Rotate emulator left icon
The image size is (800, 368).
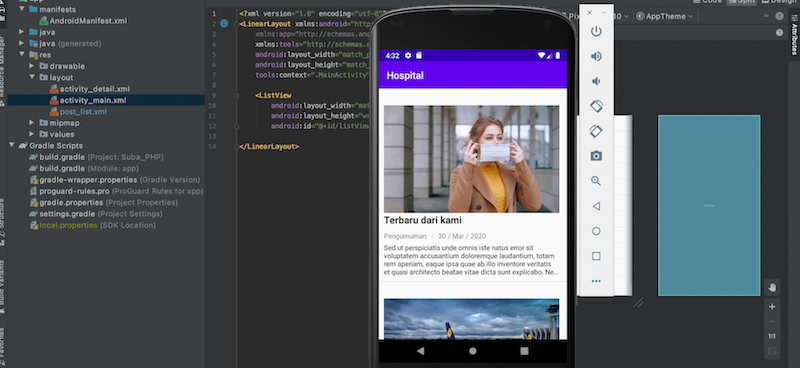point(596,106)
